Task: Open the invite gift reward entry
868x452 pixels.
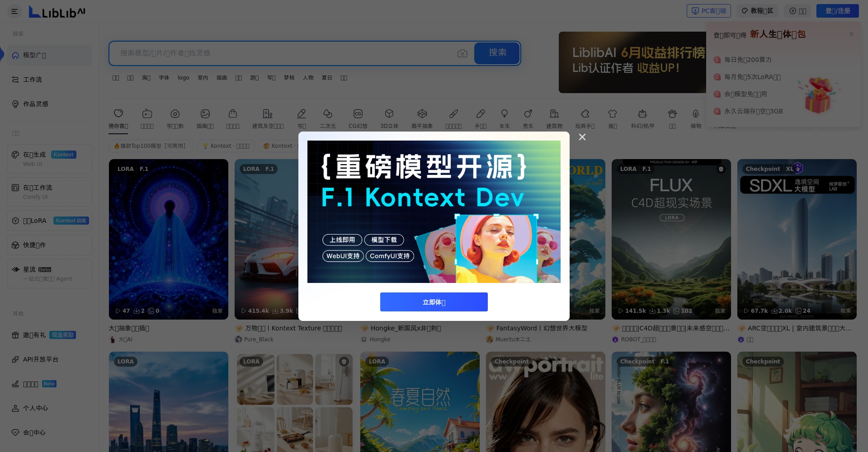Action: 50,335
